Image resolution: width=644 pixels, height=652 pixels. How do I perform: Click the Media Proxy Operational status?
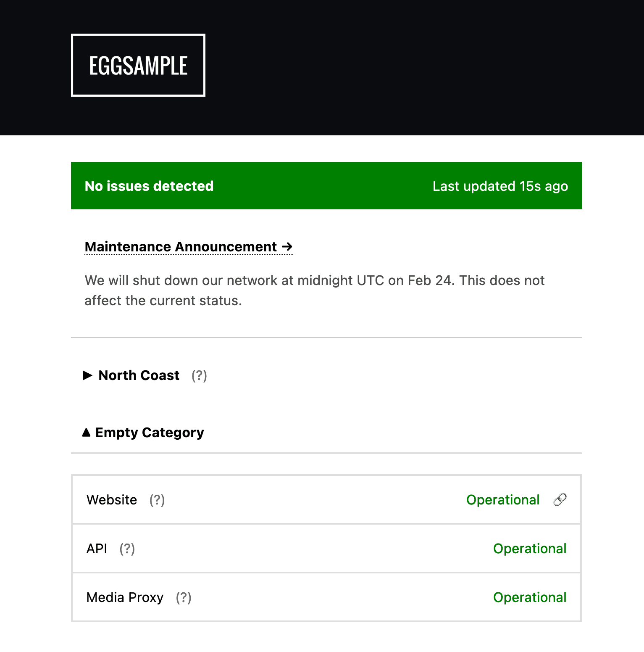point(530,597)
